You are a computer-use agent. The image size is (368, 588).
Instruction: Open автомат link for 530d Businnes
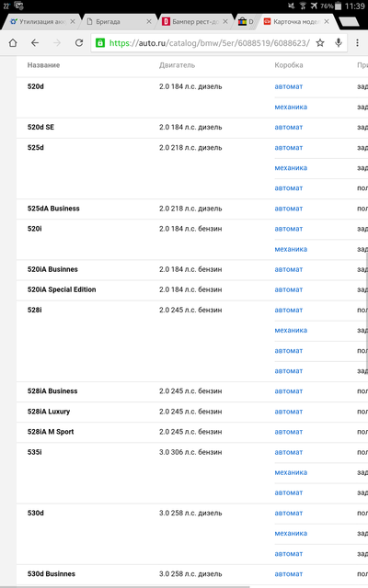coord(288,573)
